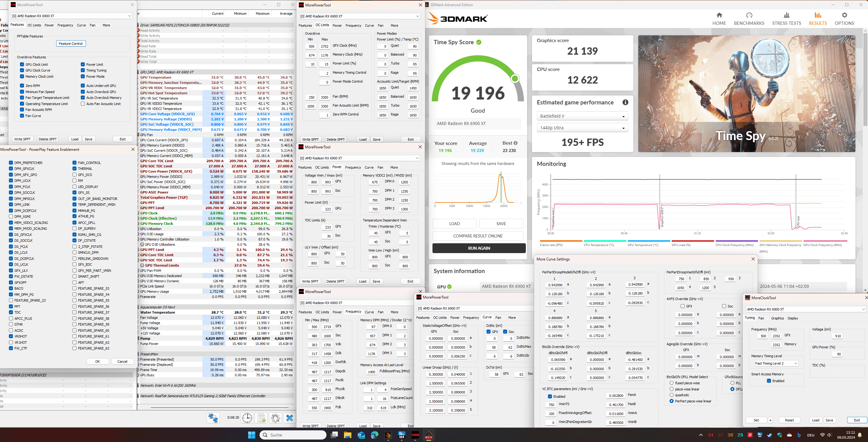Open the Display tab in MoreClockTool

pos(792,318)
